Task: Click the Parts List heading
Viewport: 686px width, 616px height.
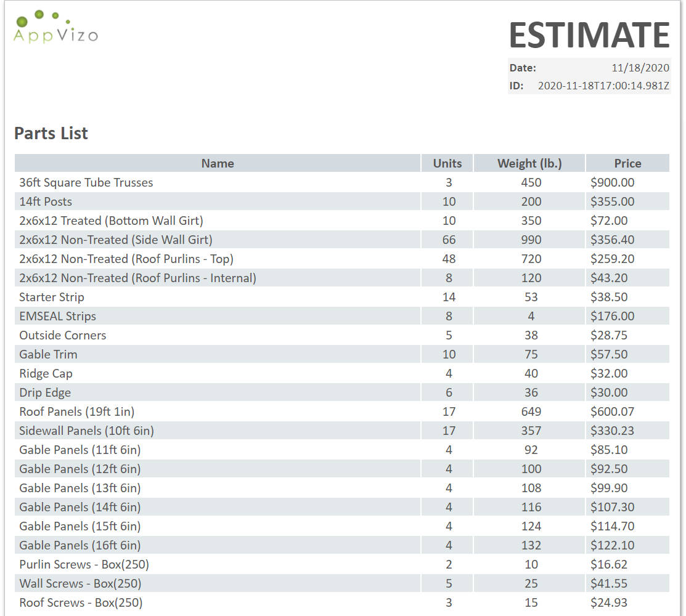Action: pyautogui.click(x=51, y=133)
